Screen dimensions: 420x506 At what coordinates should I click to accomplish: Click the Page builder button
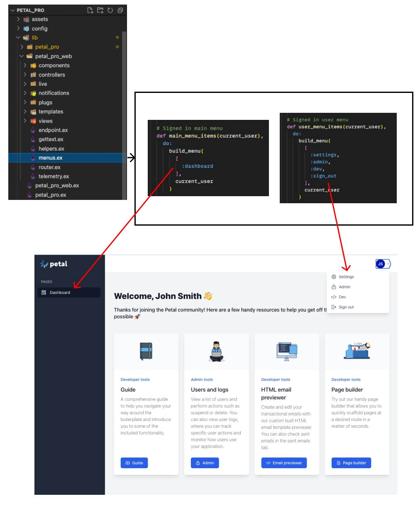point(351,463)
